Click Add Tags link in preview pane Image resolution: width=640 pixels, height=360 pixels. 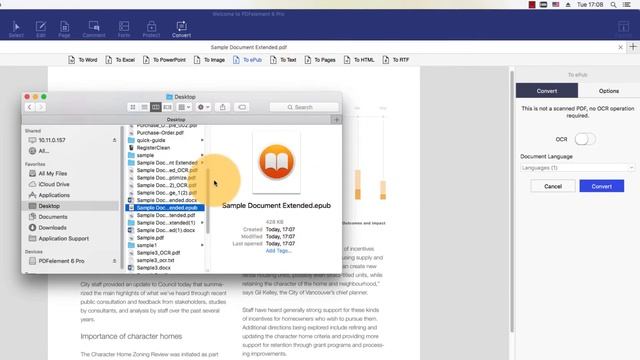tap(278, 251)
